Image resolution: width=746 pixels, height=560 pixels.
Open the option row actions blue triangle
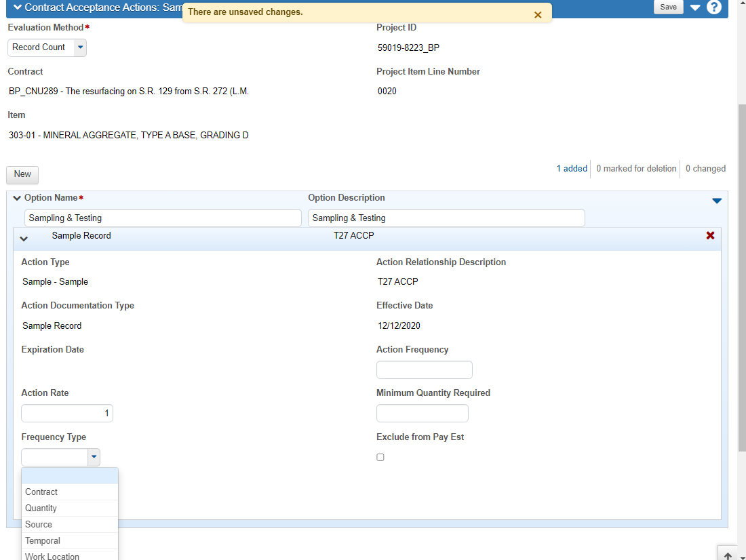[x=717, y=201]
